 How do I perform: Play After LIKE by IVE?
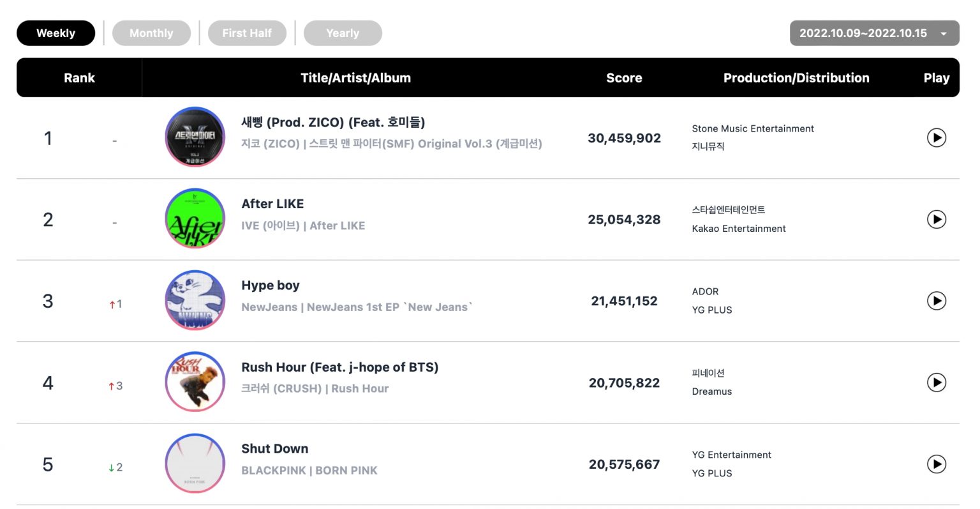(936, 219)
